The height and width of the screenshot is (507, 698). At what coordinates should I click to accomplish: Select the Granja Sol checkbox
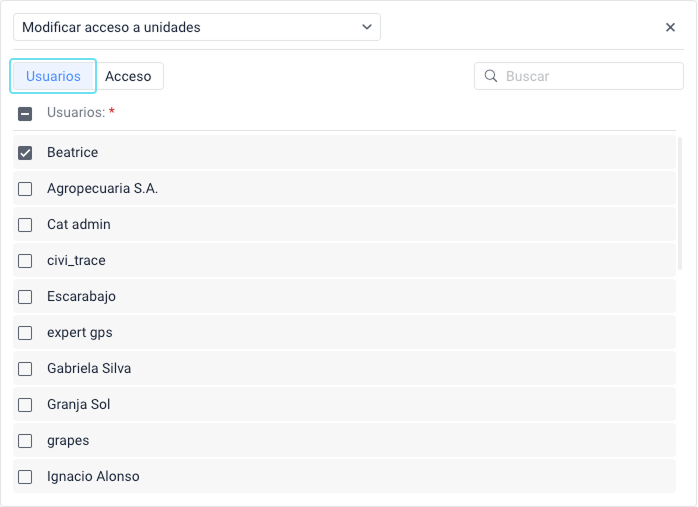click(25, 405)
